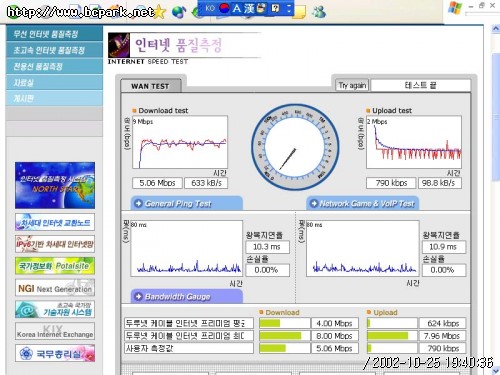
Task: Select the 633 kB/s download value
Action: point(206,183)
